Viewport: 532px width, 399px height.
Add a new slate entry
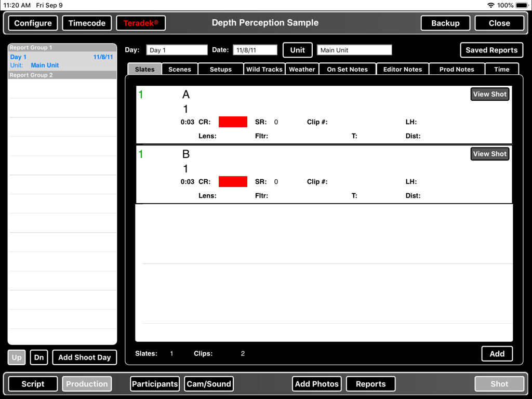coord(497,353)
